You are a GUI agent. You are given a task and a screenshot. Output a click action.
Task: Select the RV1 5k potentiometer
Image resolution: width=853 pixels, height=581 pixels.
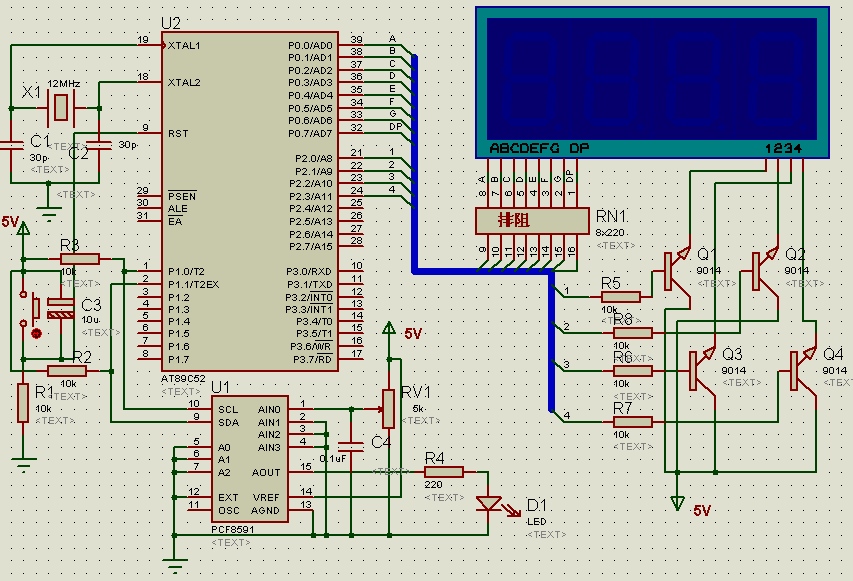[388, 402]
